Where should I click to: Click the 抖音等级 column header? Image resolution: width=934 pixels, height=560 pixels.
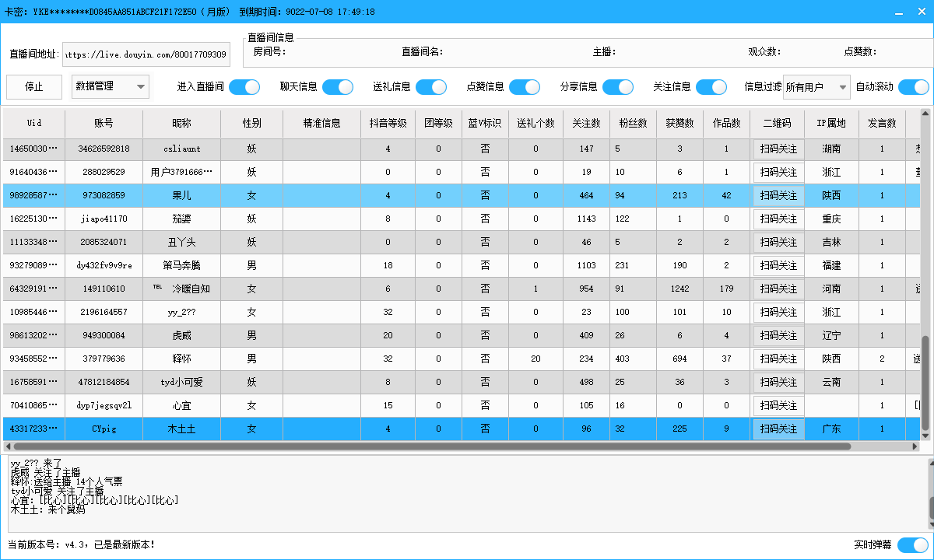[x=388, y=123]
